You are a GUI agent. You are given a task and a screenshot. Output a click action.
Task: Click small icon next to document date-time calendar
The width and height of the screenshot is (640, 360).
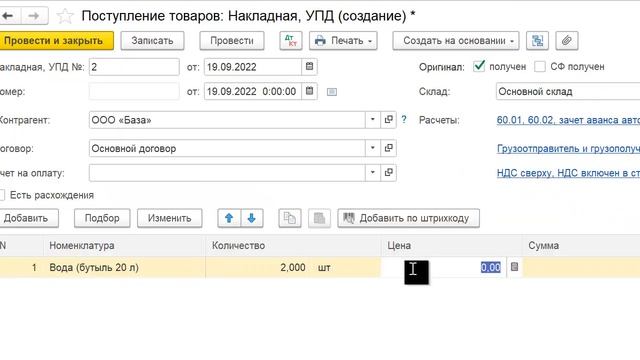pos(332,92)
